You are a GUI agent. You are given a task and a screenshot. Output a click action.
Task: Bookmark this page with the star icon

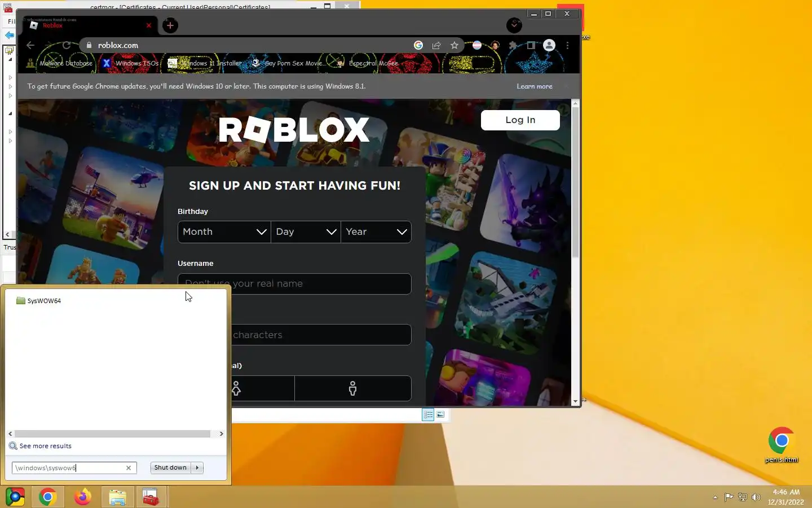[454, 45]
